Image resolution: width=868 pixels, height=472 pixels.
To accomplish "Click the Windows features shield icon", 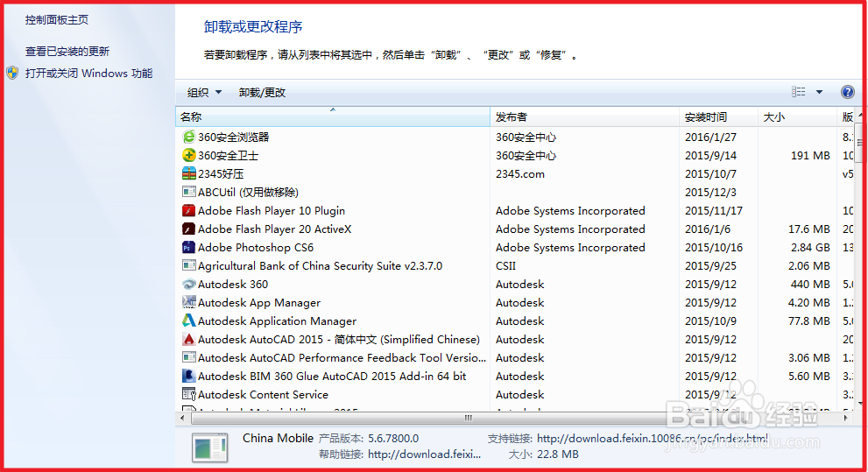I will [x=12, y=73].
